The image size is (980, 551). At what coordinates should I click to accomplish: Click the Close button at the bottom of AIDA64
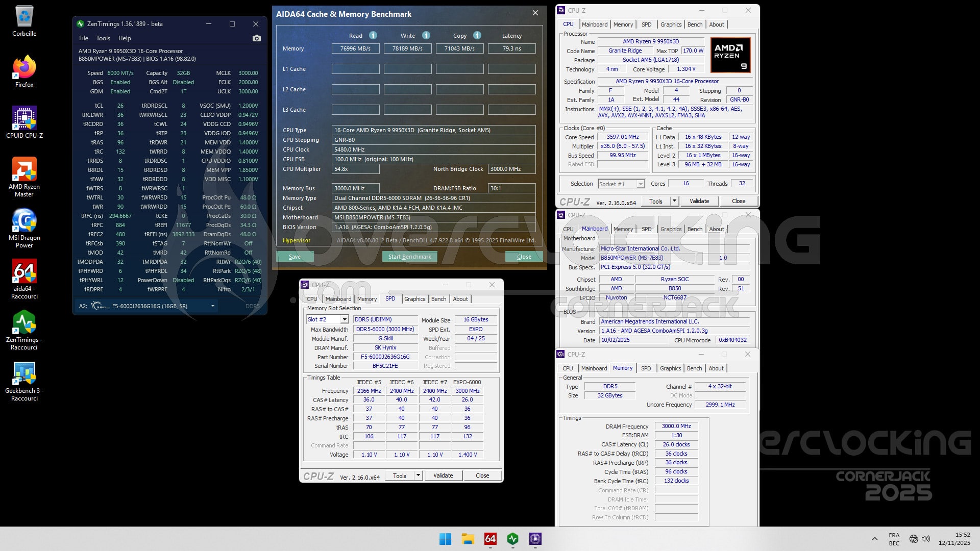(524, 257)
